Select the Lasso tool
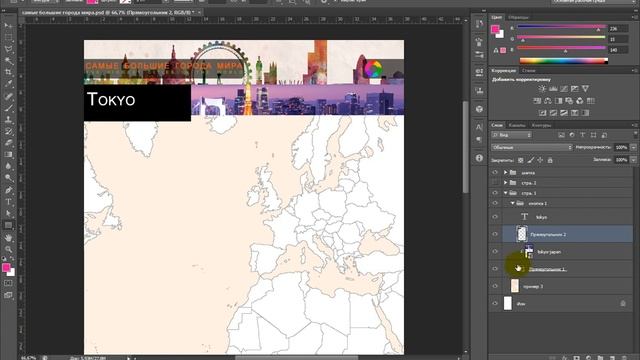This screenshot has height=360, width=640. [8, 49]
